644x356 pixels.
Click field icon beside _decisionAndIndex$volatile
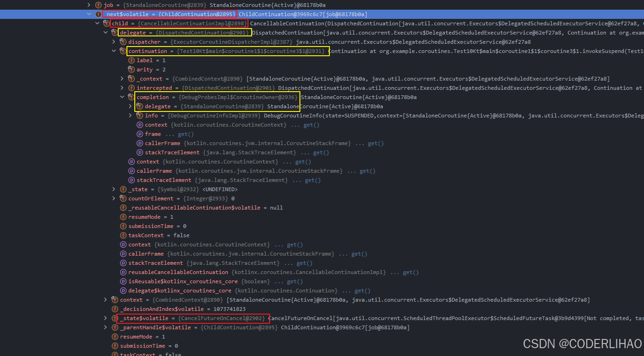click(115, 309)
